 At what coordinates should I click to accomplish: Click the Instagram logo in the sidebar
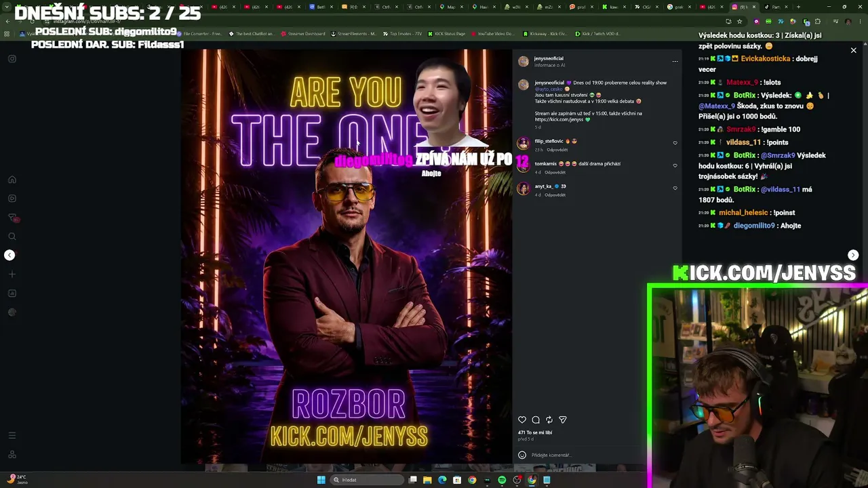pyautogui.click(x=12, y=59)
